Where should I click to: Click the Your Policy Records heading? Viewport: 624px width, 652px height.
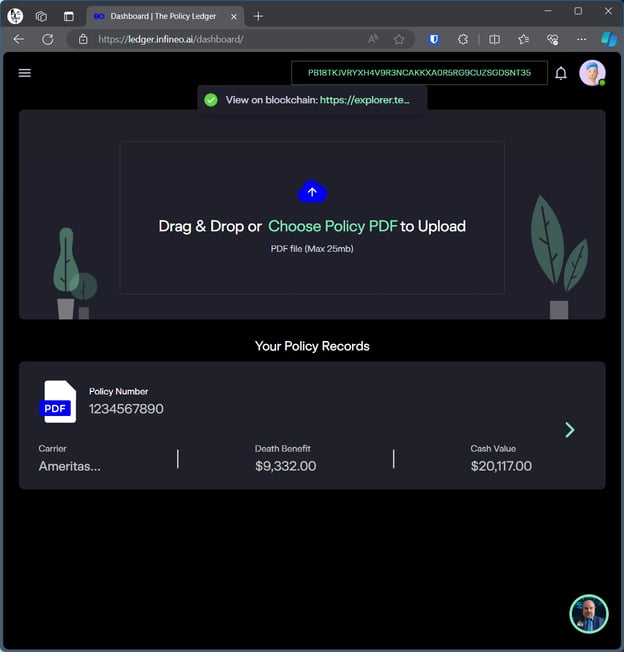pos(312,346)
